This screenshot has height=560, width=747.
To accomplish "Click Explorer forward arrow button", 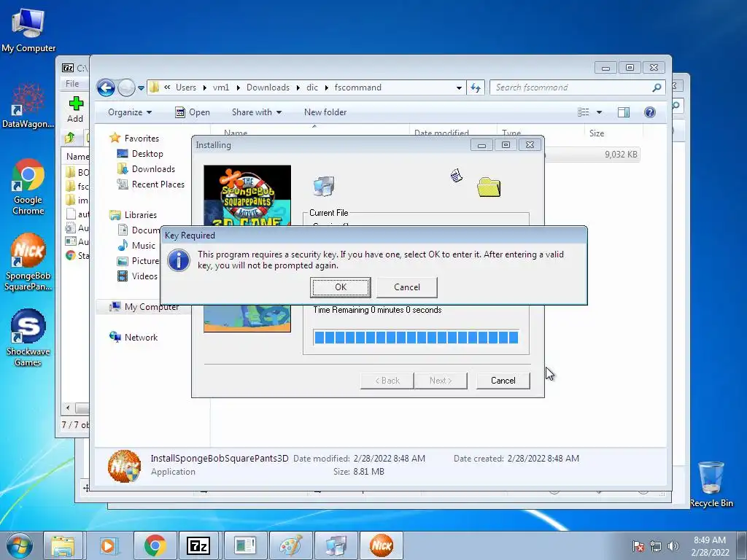I will [x=126, y=87].
